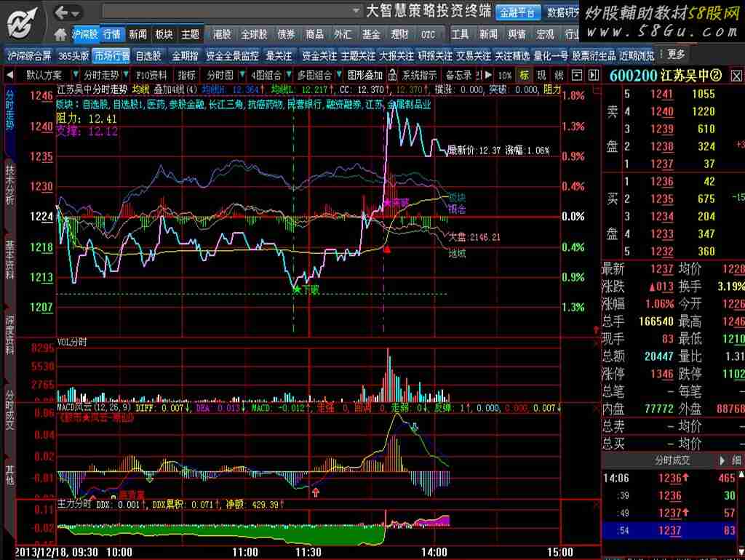Toggle the 线 button in chart toolbar
Image resolution: width=745 pixels, height=560 pixels.
[x=559, y=75]
